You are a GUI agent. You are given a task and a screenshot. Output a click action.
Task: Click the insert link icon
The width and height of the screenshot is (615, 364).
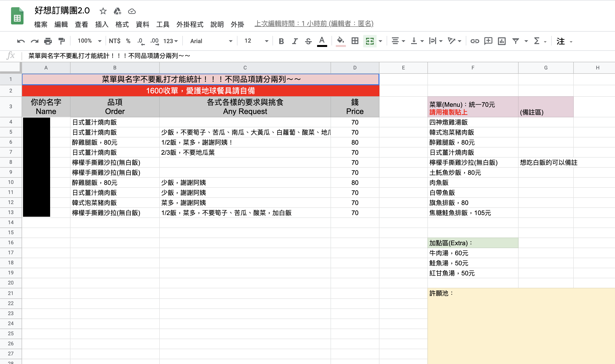(x=474, y=41)
